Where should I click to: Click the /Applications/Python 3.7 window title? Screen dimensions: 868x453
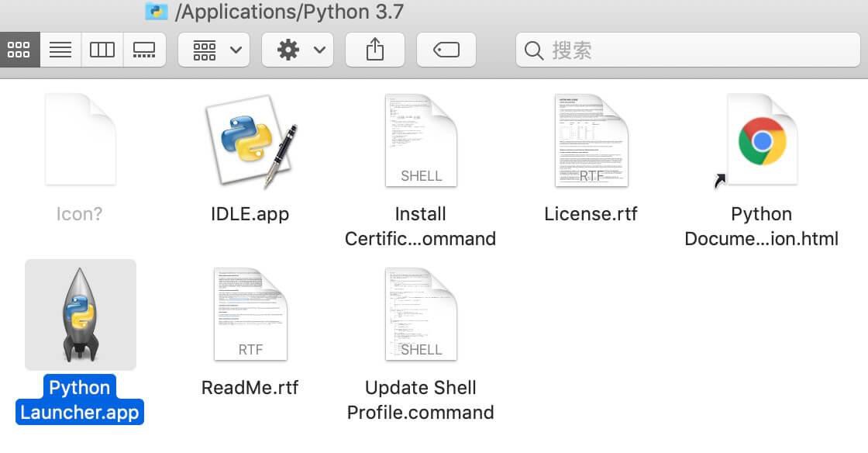coord(289,12)
